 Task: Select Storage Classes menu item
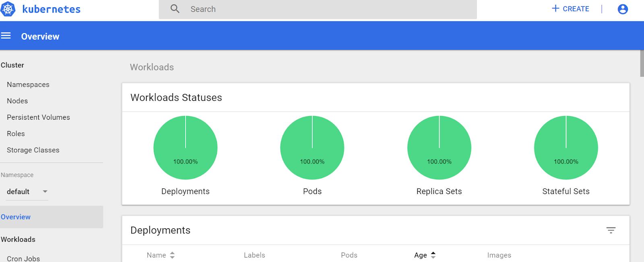(33, 150)
